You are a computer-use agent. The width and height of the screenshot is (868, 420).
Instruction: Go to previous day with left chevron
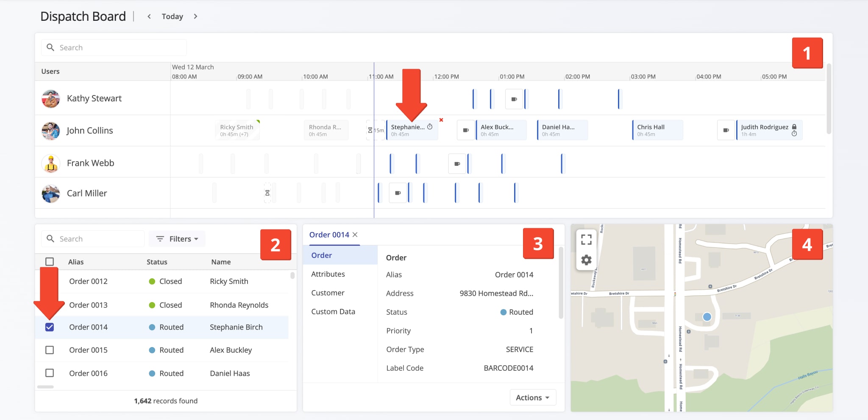[x=149, y=17]
